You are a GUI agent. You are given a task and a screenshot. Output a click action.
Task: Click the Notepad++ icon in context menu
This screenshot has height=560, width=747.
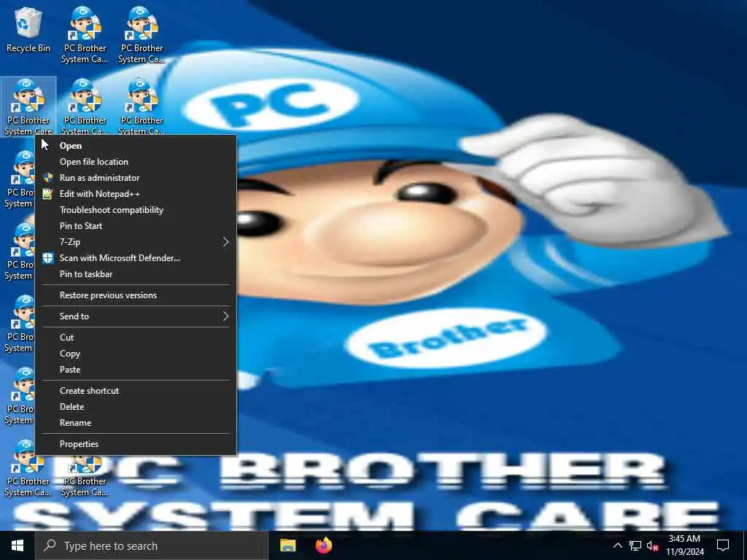pos(47,194)
